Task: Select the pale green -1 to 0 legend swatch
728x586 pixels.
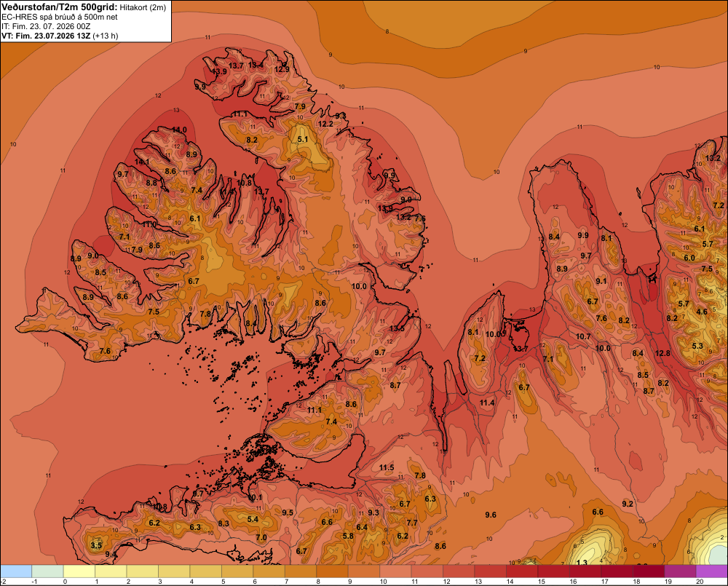Action: click(47, 571)
